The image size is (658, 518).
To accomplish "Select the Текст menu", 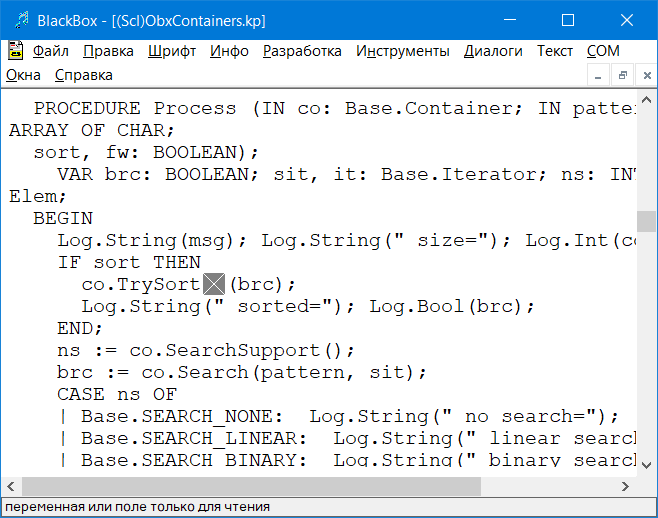I will [x=555, y=51].
